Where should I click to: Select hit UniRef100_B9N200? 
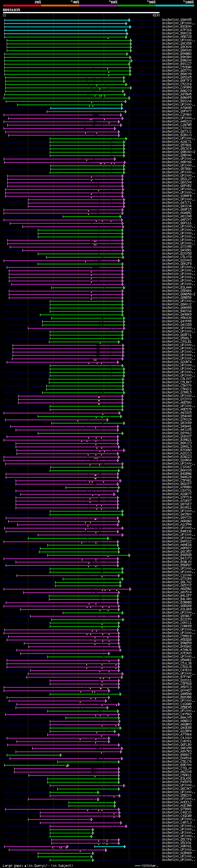[177, 61]
